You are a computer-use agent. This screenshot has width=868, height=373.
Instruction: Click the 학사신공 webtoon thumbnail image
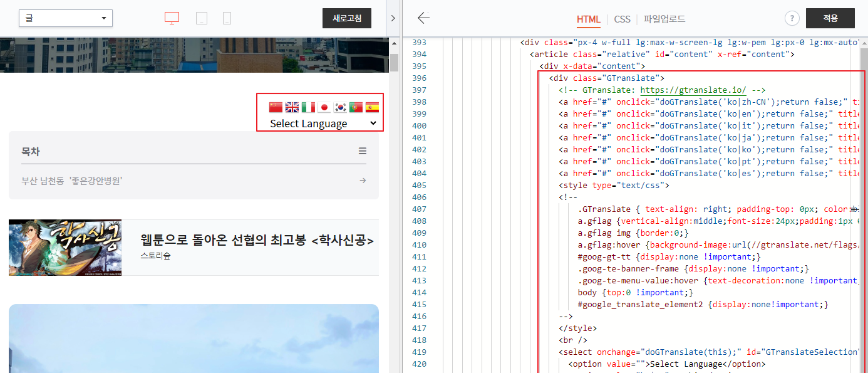point(65,248)
